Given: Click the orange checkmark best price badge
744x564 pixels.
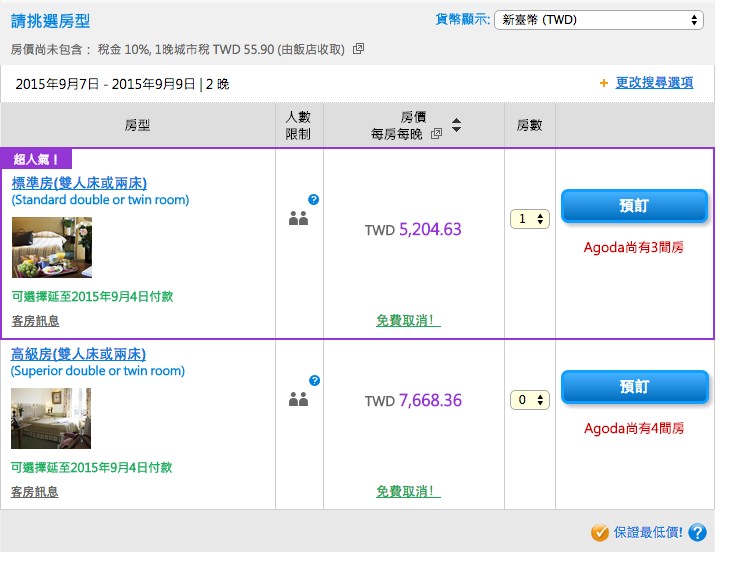Looking at the screenshot, I should [600, 533].
